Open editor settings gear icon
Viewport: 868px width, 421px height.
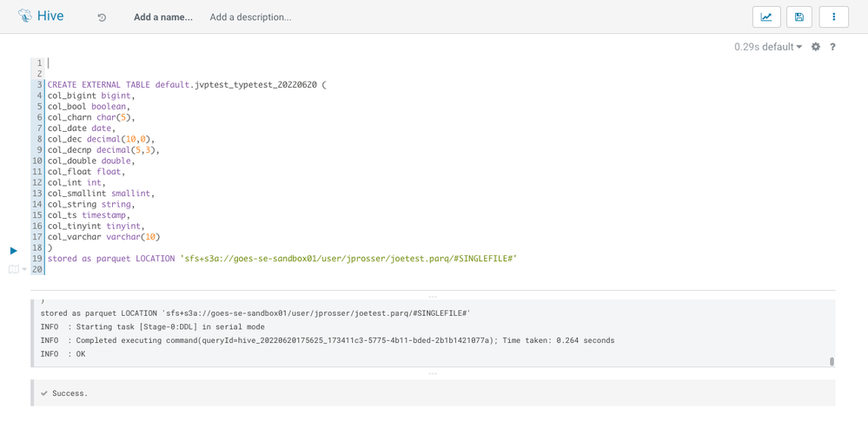click(x=815, y=47)
